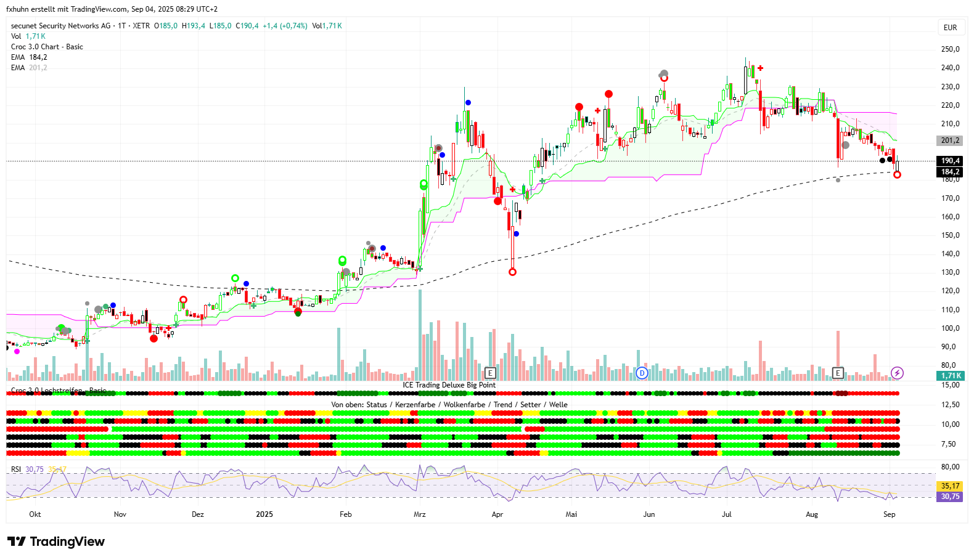Select the RSI indicator legend
Image resolution: width=974 pixels, height=560 pixels.
click(16, 469)
